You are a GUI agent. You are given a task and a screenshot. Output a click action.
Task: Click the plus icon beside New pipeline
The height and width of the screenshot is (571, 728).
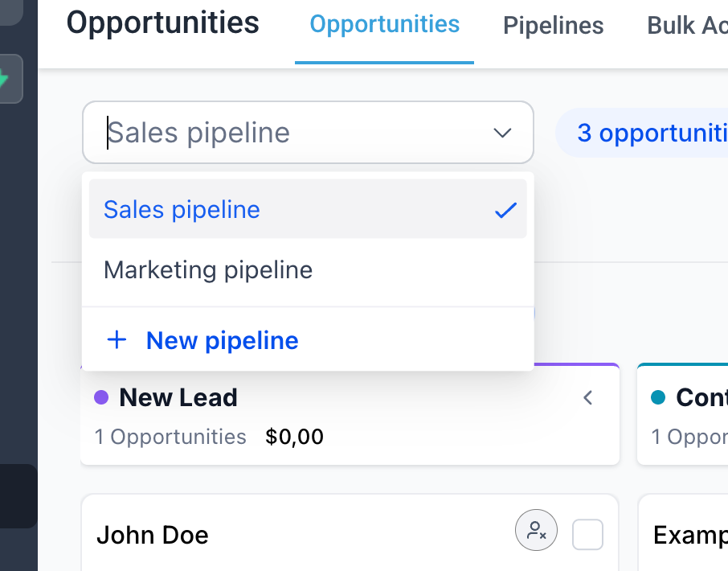[117, 339]
